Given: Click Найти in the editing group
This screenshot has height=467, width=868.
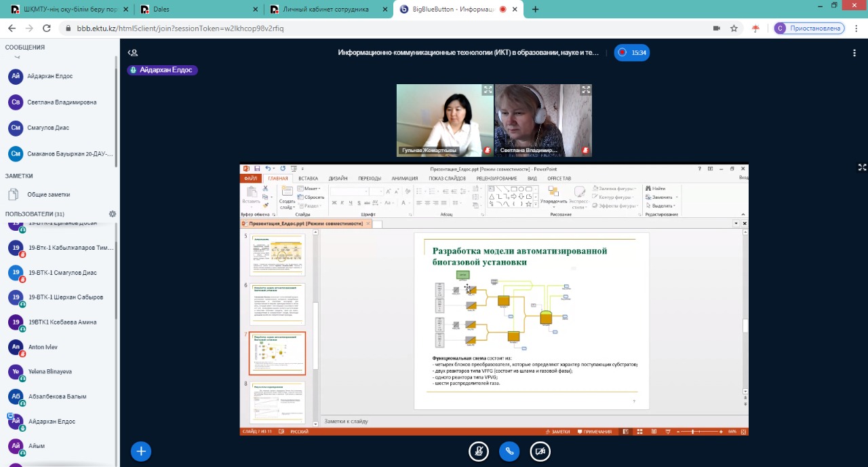Looking at the screenshot, I should (x=656, y=188).
